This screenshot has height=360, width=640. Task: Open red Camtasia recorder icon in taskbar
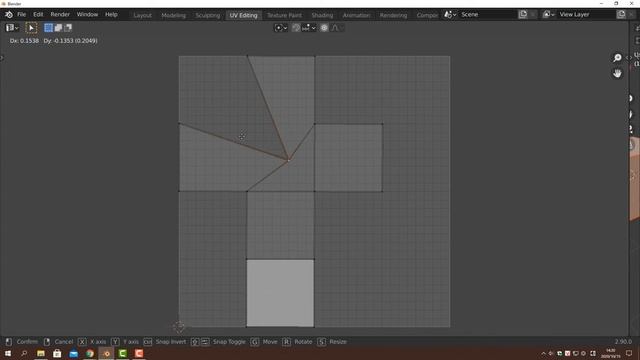[139, 353]
